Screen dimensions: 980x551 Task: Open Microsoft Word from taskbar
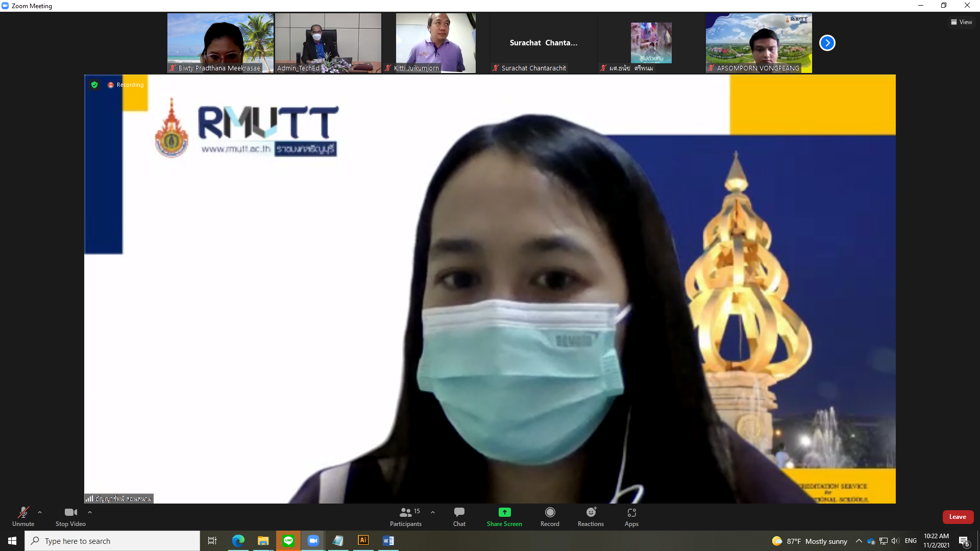point(388,541)
